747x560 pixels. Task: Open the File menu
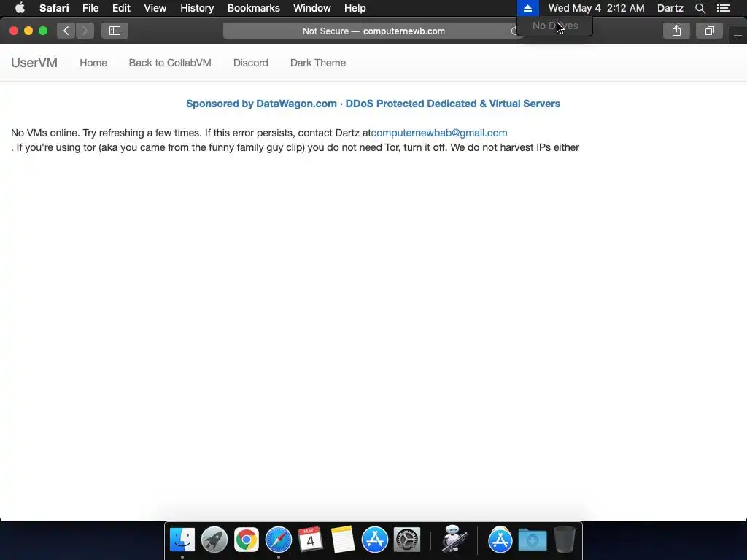click(x=90, y=8)
